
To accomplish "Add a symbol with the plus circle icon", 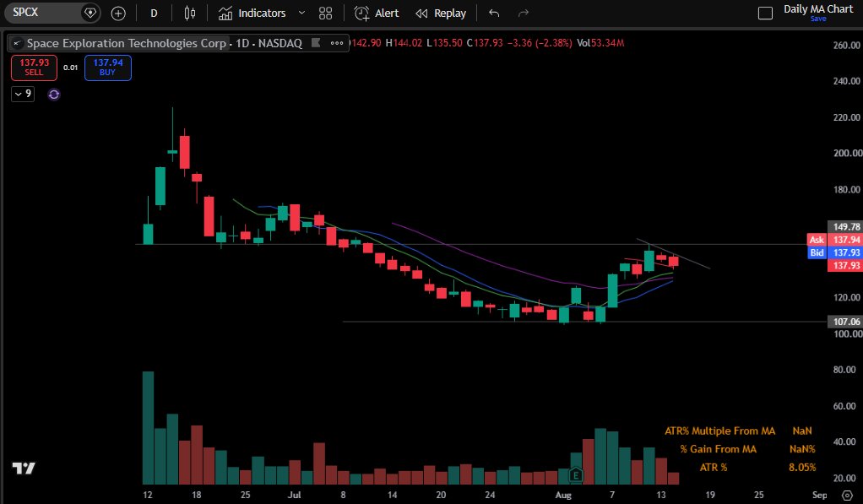I will click(118, 14).
